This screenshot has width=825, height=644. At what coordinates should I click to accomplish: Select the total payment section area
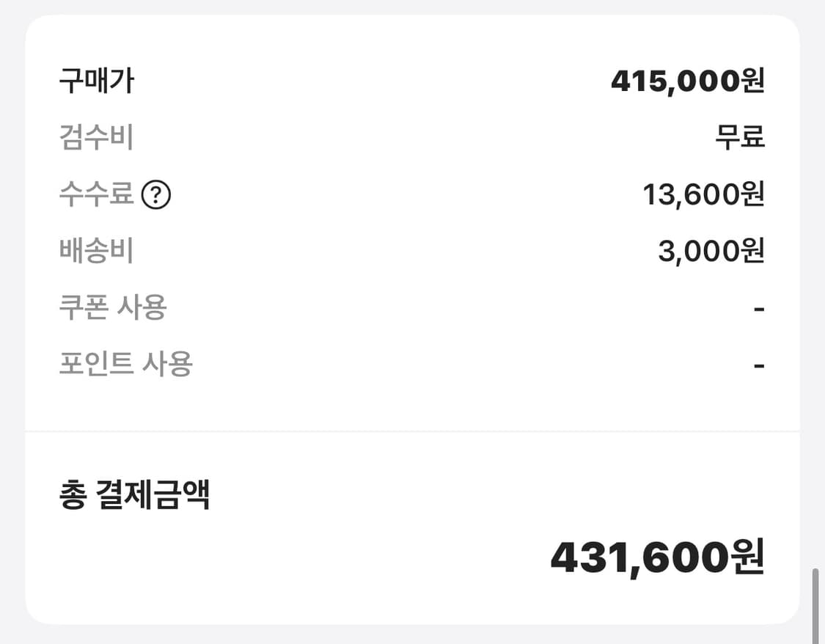[412, 528]
